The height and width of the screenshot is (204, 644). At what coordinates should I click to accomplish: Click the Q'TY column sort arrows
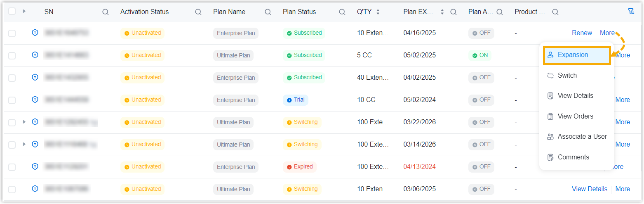tap(378, 12)
